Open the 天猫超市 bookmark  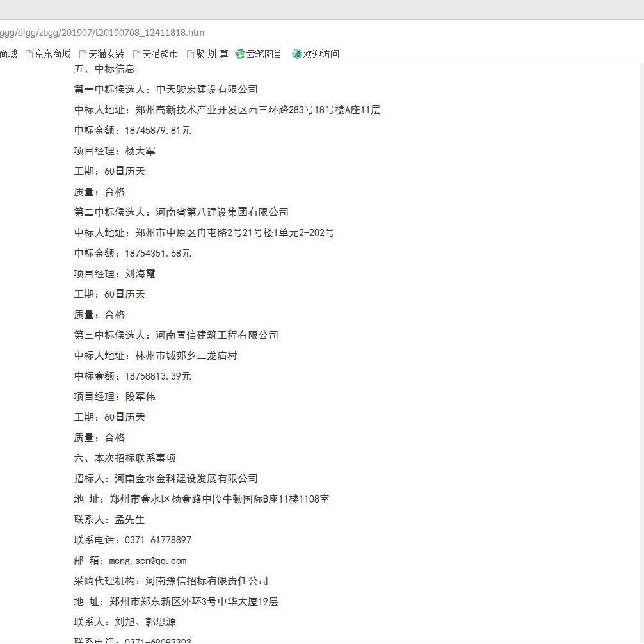pos(156,54)
